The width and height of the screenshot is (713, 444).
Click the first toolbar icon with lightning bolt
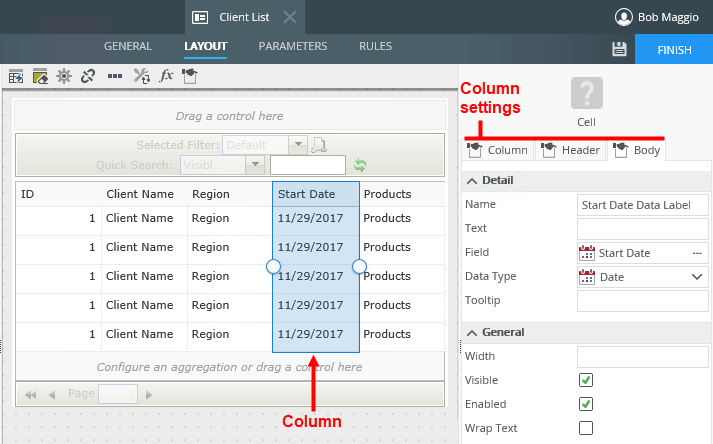coord(16,75)
